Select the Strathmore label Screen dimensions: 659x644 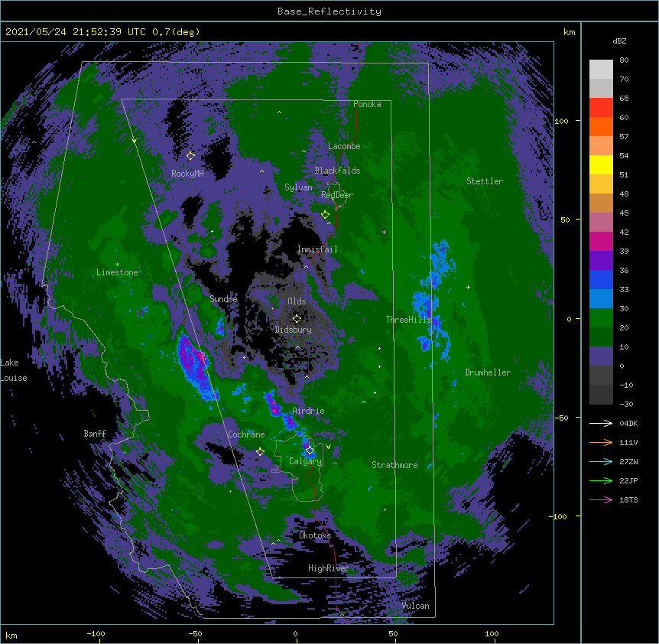tap(394, 465)
